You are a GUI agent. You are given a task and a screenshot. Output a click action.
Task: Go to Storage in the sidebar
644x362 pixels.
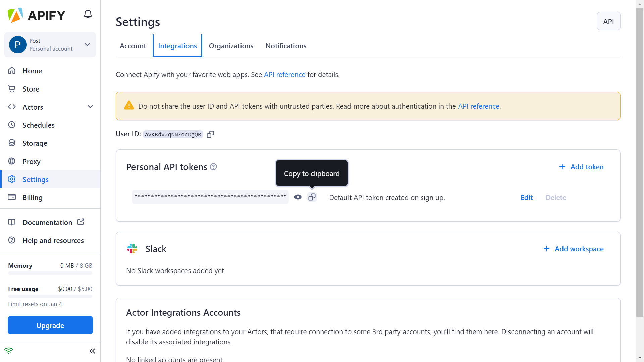tap(35, 143)
